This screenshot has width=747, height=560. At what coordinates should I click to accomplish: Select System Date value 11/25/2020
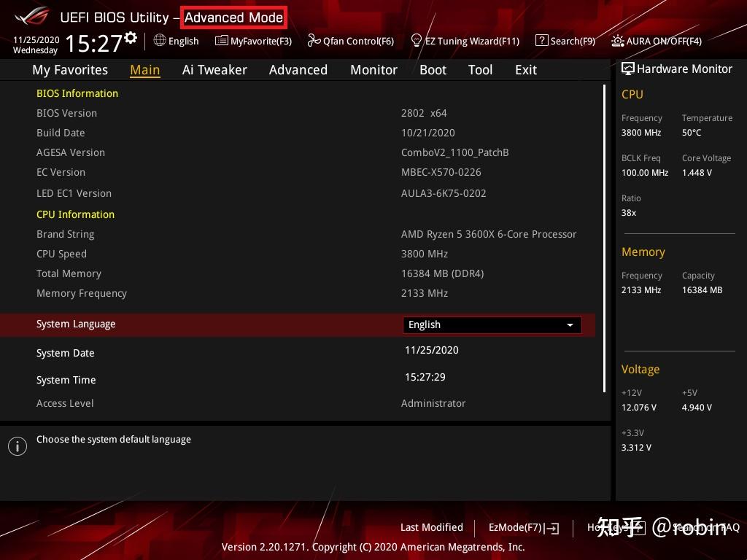pyautogui.click(x=432, y=351)
